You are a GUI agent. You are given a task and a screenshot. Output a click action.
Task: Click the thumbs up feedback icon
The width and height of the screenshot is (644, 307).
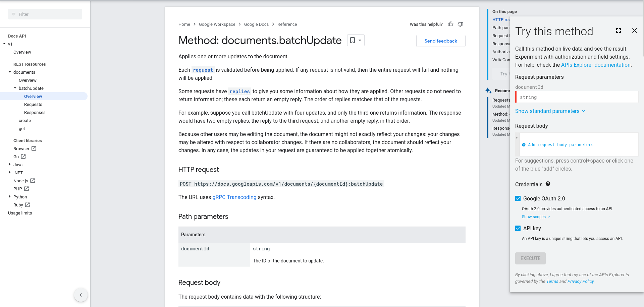pyautogui.click(x=450, y=24)
